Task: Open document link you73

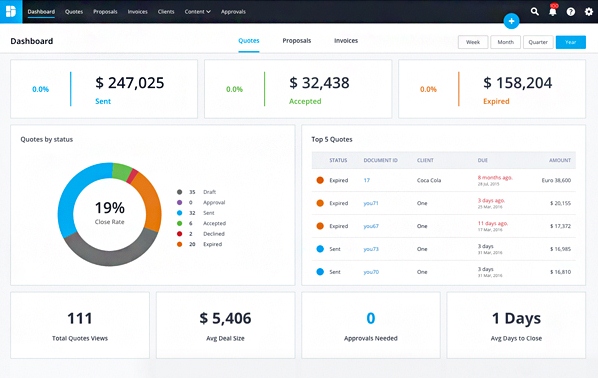Action: pos(371,249)
